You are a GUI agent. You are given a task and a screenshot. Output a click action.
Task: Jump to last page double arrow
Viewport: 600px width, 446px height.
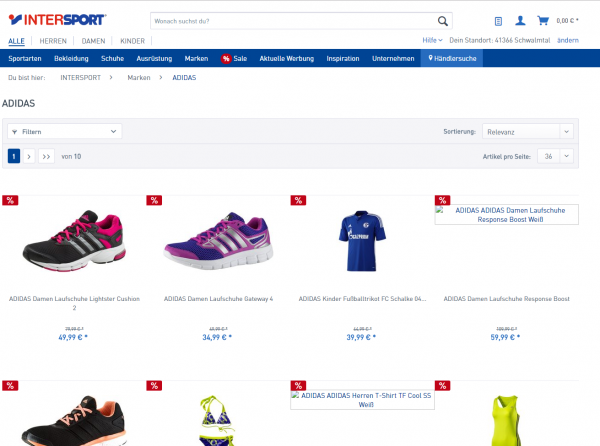46,156
